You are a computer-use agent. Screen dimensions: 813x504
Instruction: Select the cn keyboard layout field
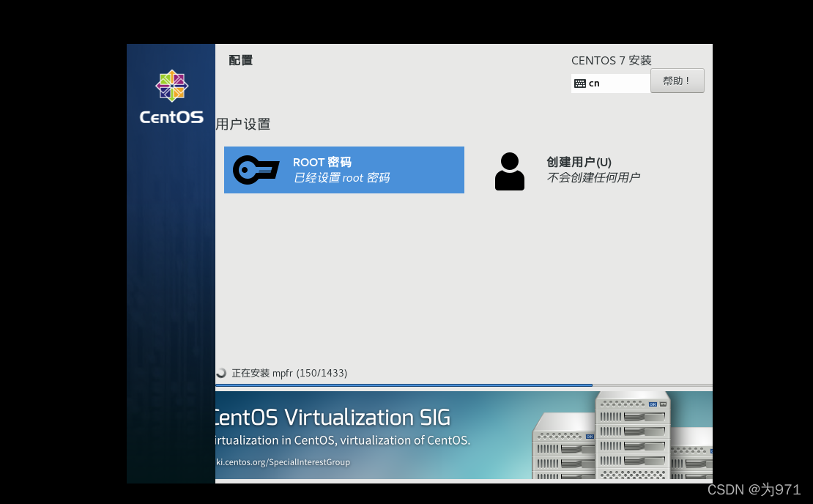tap(611, 84)
